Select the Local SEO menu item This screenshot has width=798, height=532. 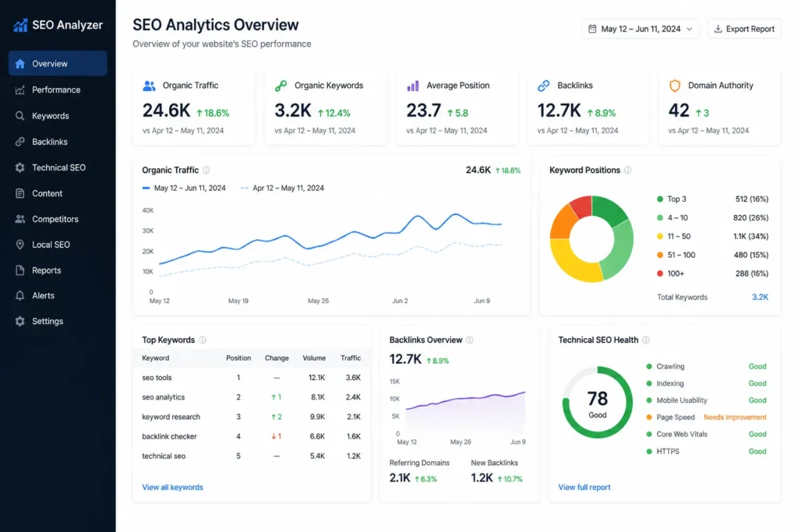pyautogui.click(x=58, y=245)
